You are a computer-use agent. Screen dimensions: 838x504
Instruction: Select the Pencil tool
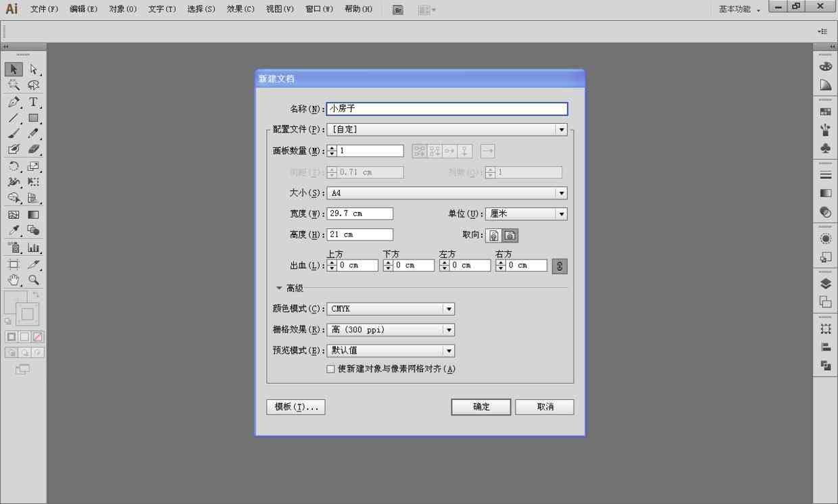click(34, 133)
